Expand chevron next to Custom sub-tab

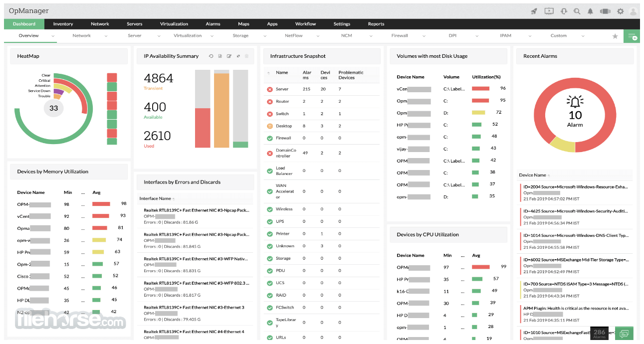click(583, 36)
